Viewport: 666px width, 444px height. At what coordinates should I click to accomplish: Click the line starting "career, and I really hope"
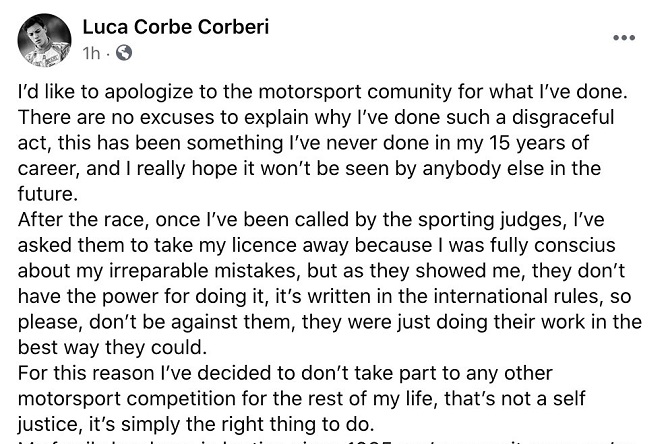pos(309,169)
